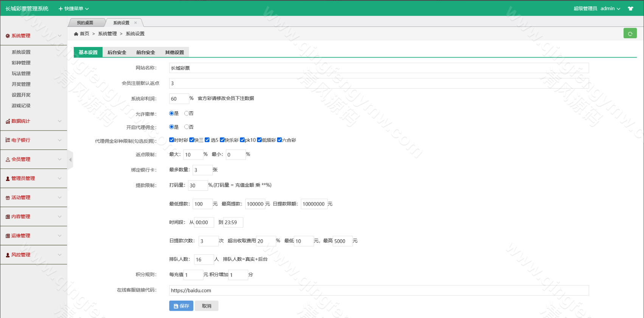
Task: Switch to the 基本设置 tab
Action: pyautogui.click(x=88, y=52)
